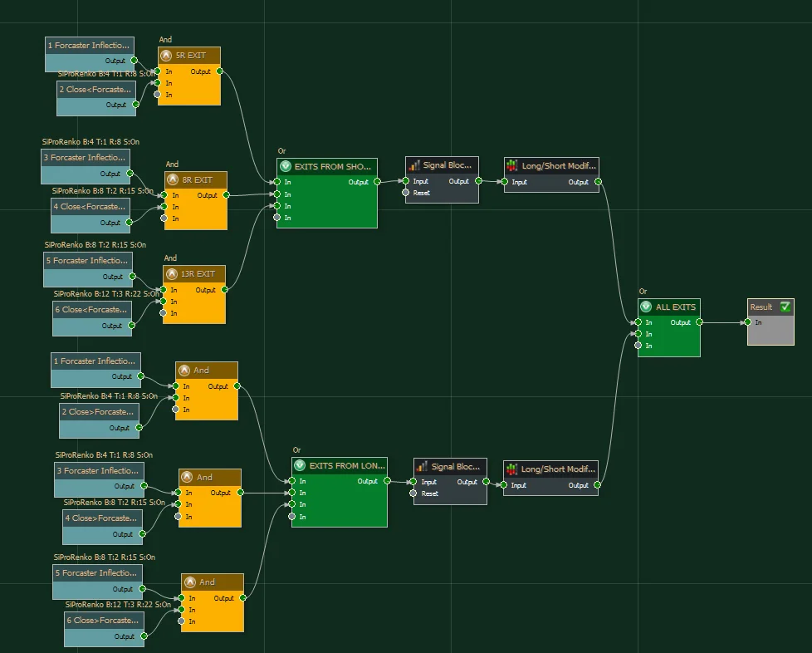Viewport: 812px width, 653px height.
Task: Click Signal Bloc icon next to EXITS FROM SHO...
Action: pyautogui.click(x=414, y=165)
